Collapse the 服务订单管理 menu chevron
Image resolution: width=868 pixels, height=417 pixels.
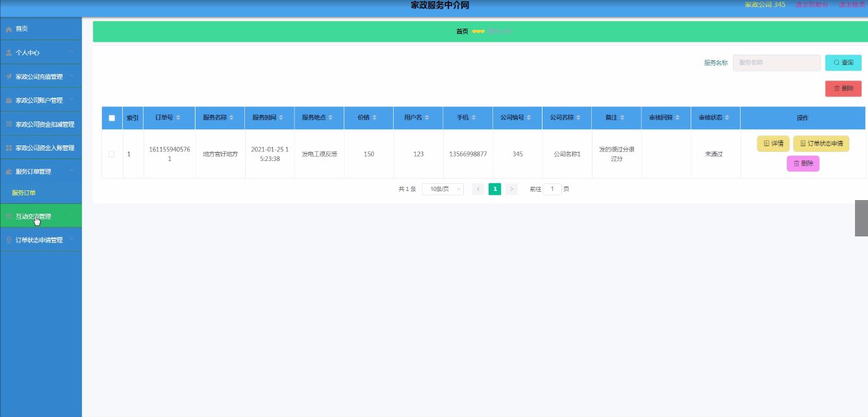click(x=71, y=171)
